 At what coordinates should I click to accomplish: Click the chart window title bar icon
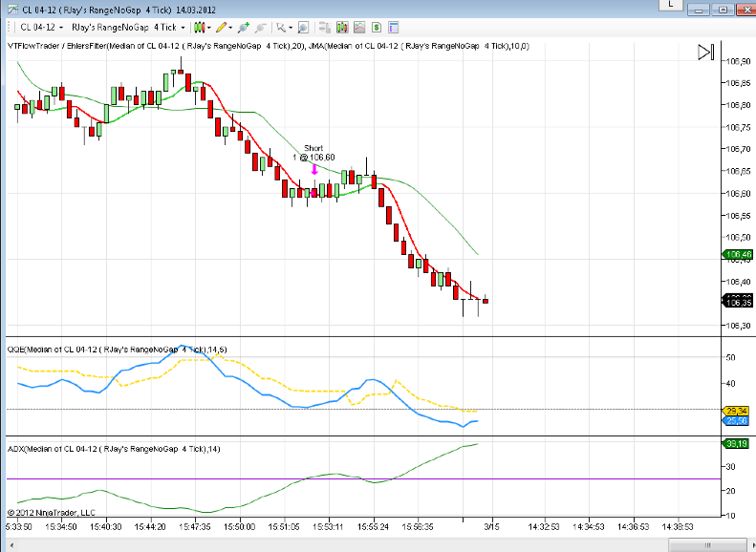(12, 10)
